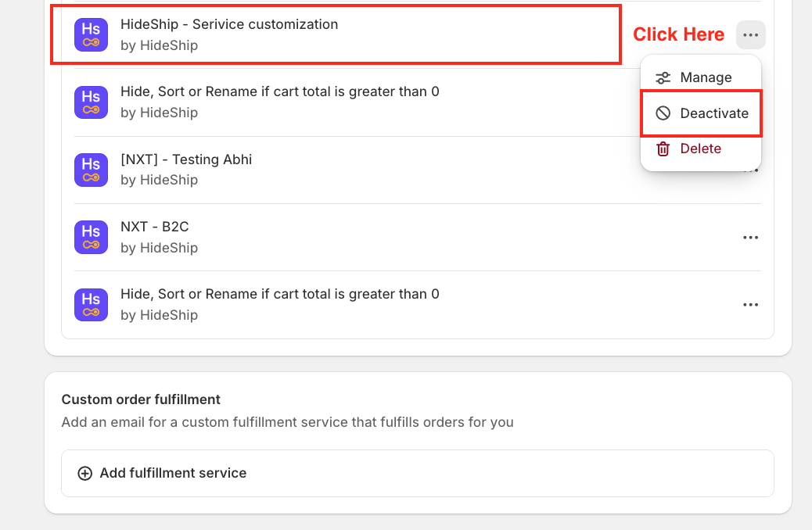The image size is (812, 530).
Task: Click the HideShip - Serivice customization title text
Action: tap(229, 24)
